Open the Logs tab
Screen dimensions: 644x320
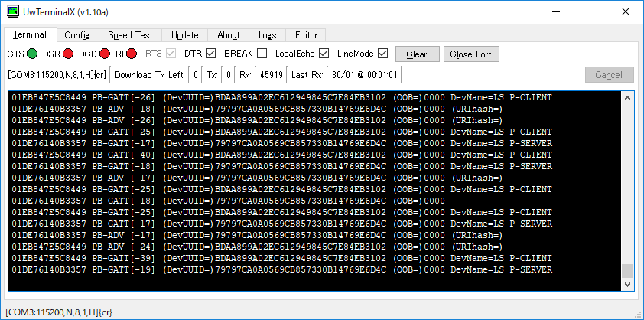[x=267, y=35]
